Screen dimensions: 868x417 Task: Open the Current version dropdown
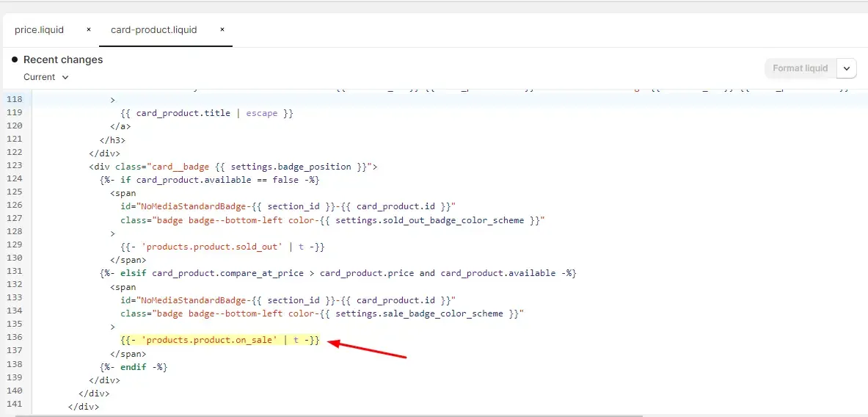point(46,77)
